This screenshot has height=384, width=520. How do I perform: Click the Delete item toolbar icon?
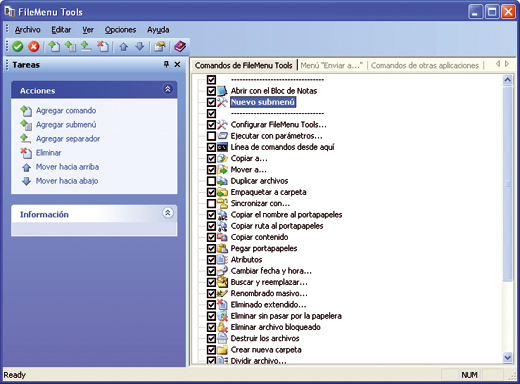(103, 46)
